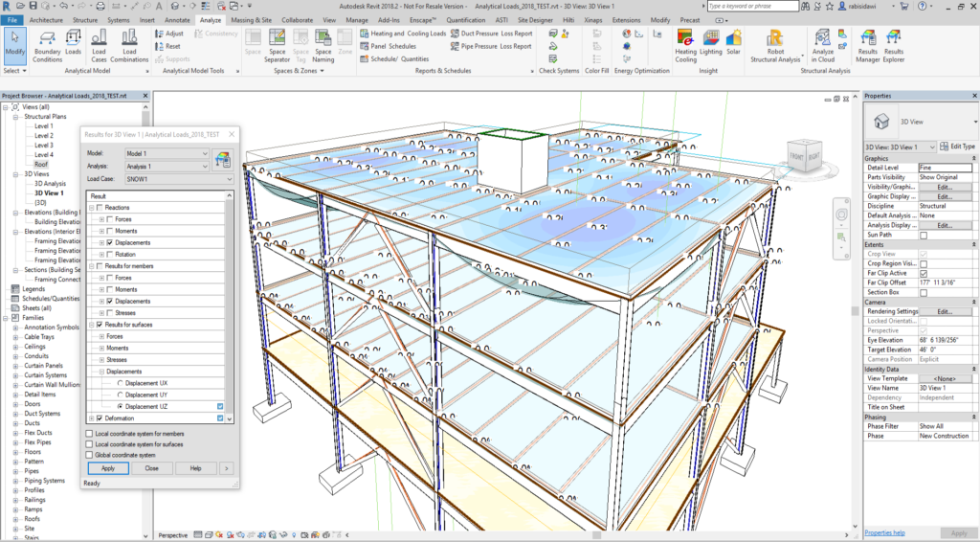Toggle the Section Box checkbox
Viewport: 980px width, 542px height.
click(924, 292)
